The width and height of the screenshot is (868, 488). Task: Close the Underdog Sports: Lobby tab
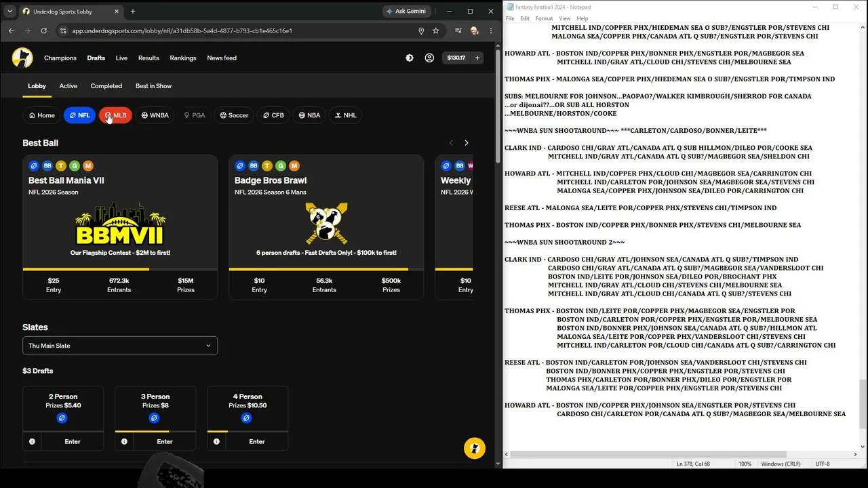point(117,12)
